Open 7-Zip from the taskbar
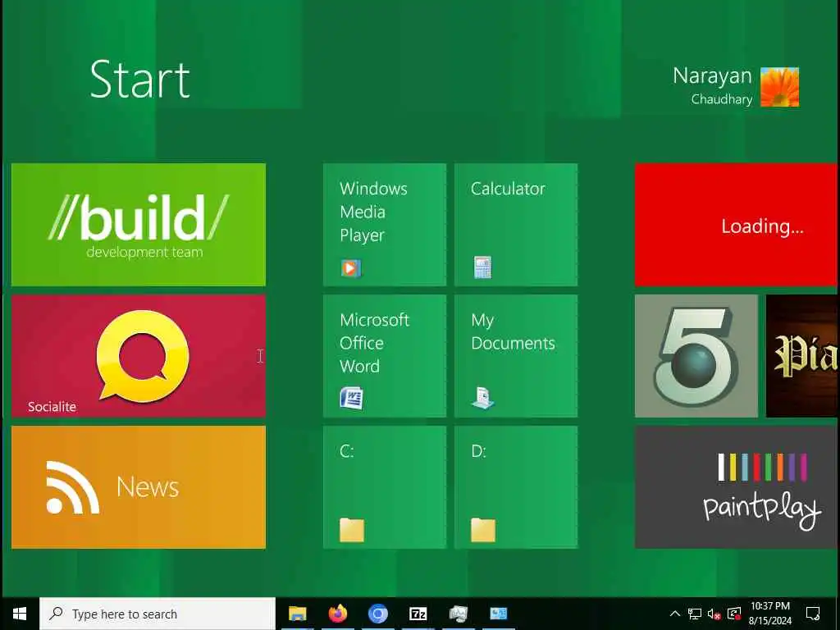 (x=418, y=614)
